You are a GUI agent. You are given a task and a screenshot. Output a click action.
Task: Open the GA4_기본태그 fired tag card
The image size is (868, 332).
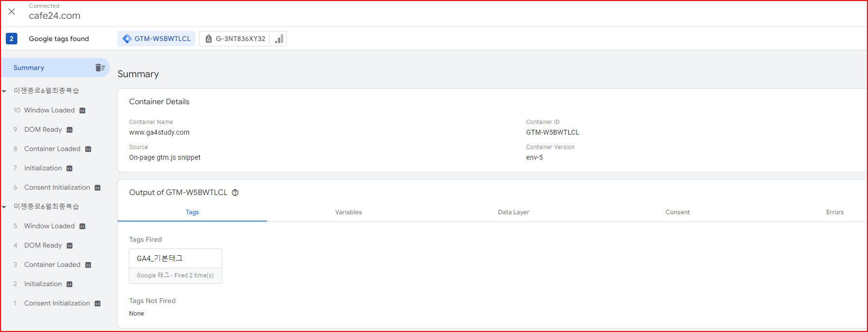click(175, 266)
